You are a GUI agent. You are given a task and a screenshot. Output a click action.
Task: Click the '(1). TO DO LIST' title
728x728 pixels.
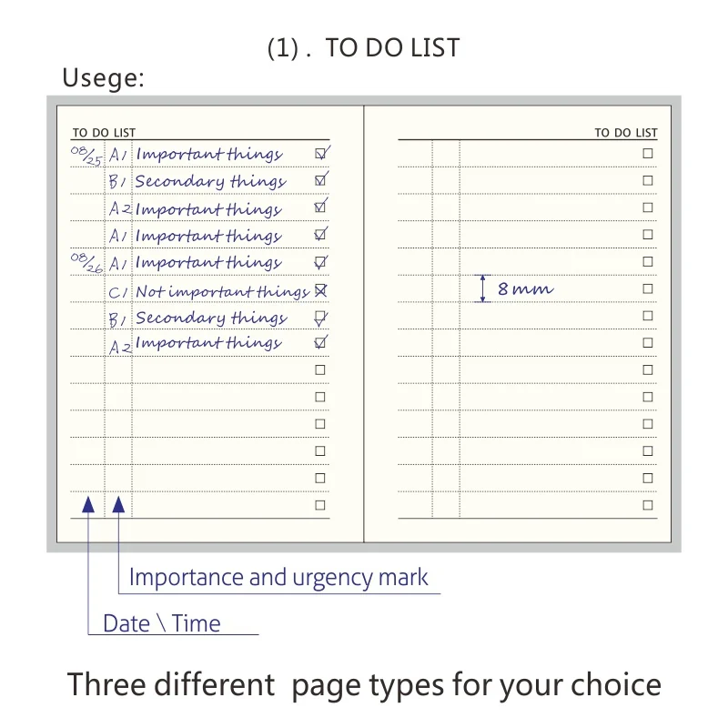[363, 48]
